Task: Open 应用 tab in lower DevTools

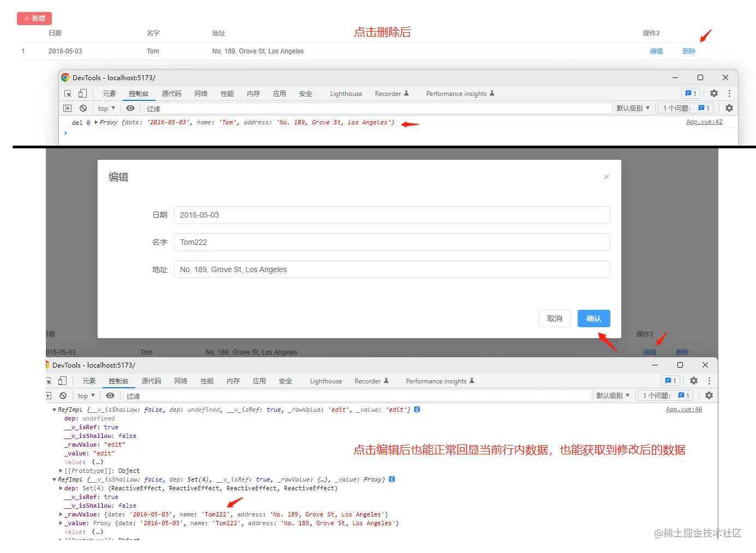Action: coord(259,381)
